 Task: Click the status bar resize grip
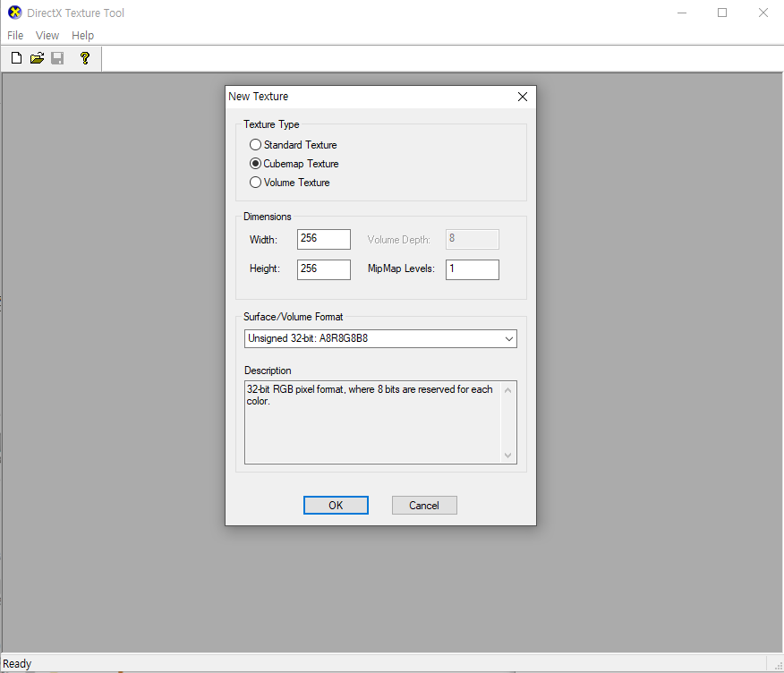778,666
